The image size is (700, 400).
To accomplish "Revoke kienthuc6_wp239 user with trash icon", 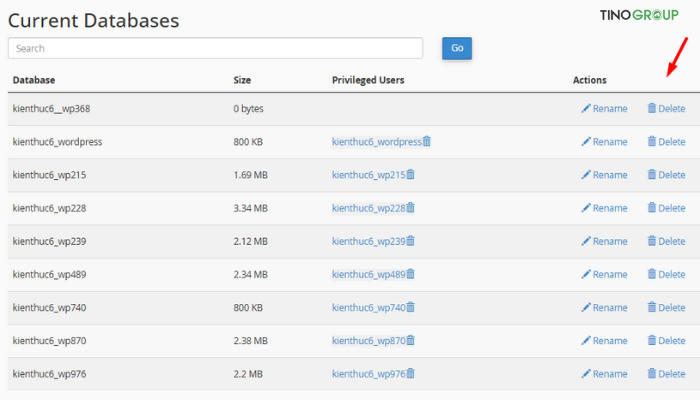I will (x=410, y=241).
